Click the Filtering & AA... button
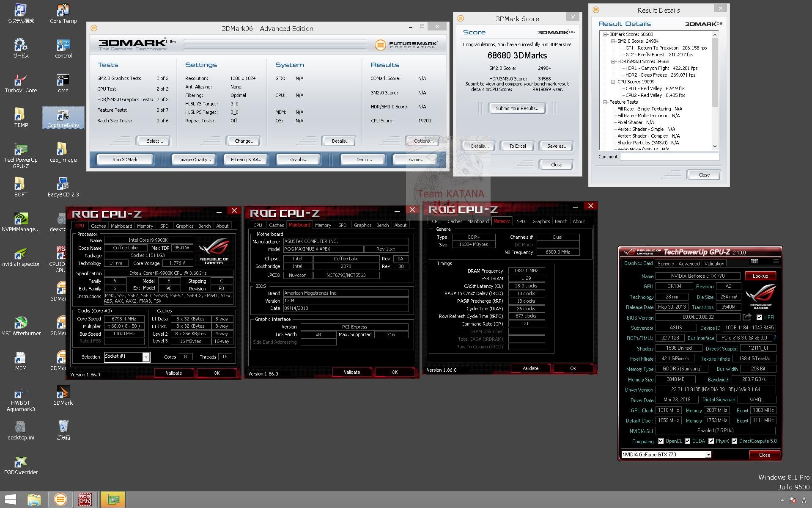Image resolution: width=812 pixels, height=508 pixels. pos(246,160)
